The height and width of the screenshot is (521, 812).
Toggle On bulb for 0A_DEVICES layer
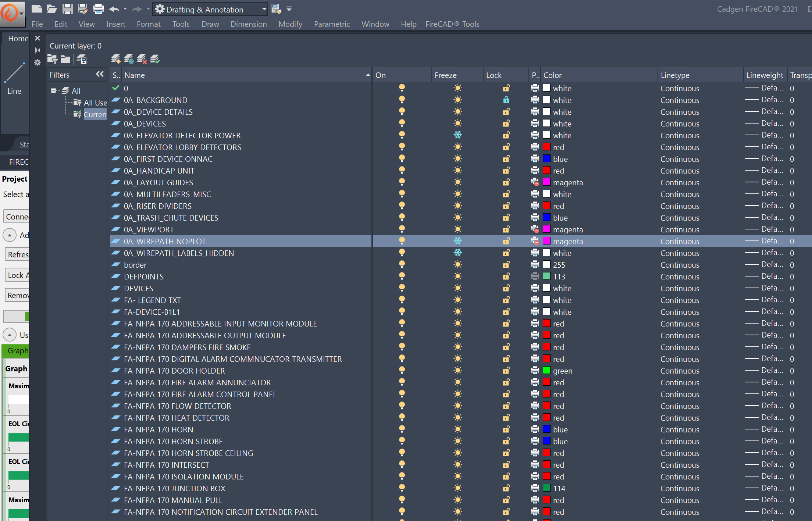click(402, 123)
